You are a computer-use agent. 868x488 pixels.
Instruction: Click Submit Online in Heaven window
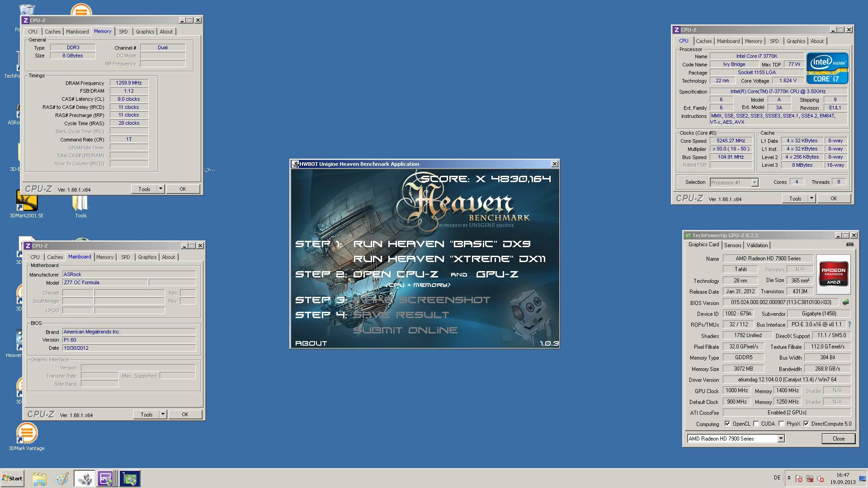405,330
